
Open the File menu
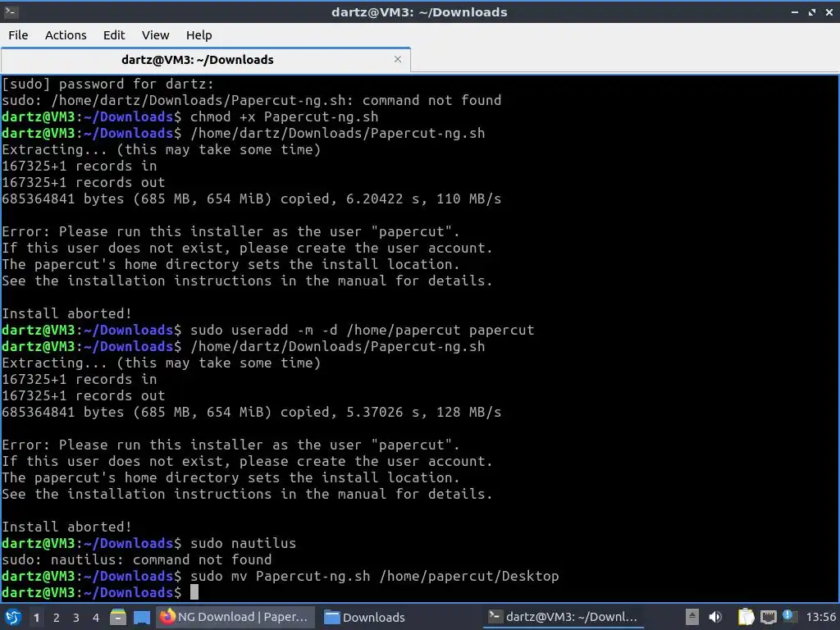(x=18, y=35)
